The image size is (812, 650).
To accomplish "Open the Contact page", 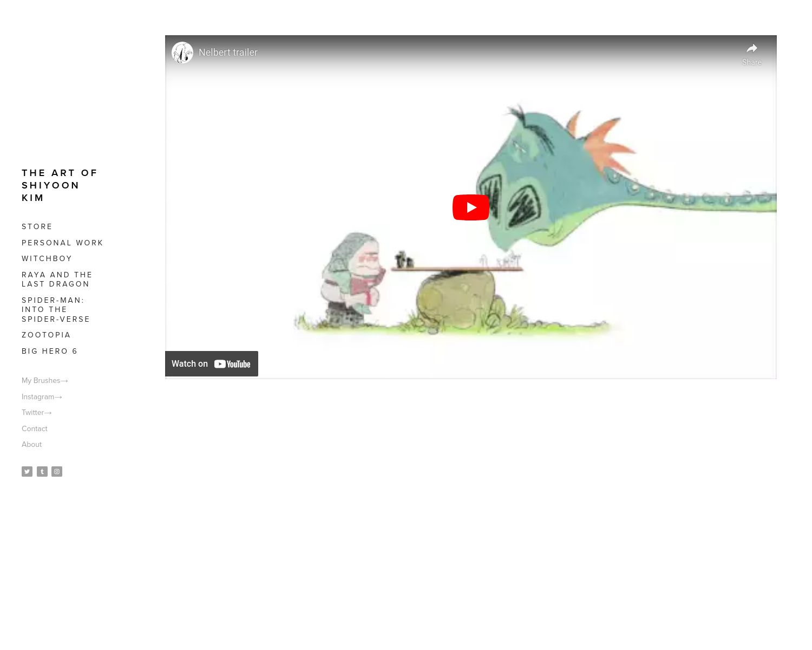I will [x=35, y=429].
